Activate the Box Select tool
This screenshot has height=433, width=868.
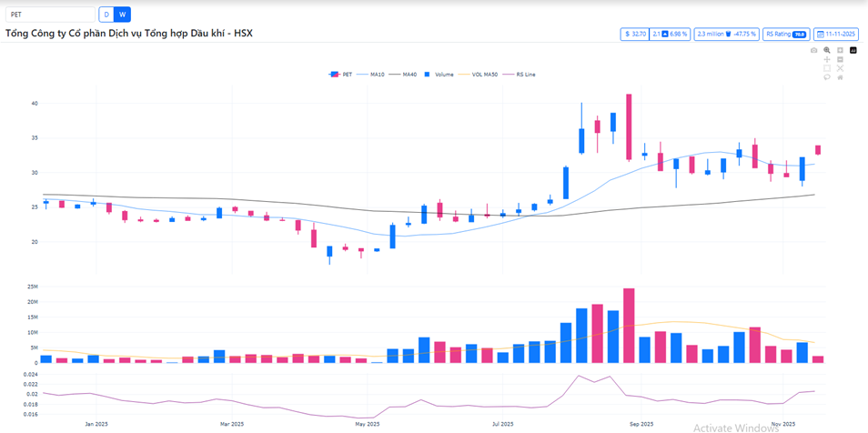coord(827,68)
